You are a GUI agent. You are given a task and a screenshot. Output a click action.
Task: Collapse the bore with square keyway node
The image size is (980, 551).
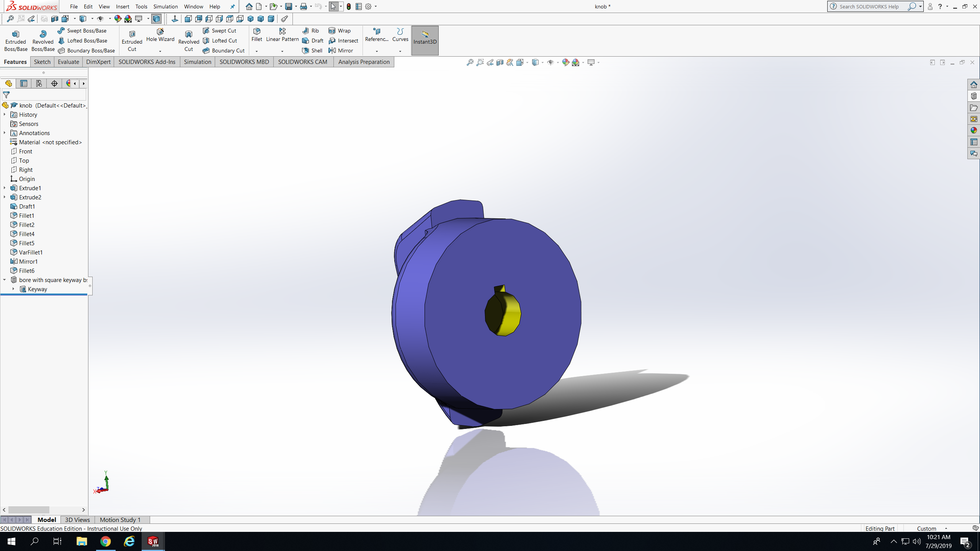pyautogui.click(x=5, y=280)
